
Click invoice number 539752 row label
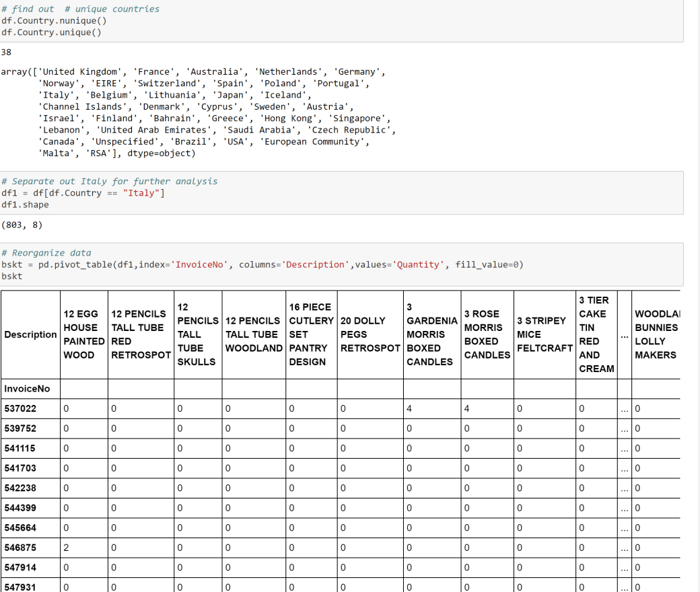click(20, 429)
